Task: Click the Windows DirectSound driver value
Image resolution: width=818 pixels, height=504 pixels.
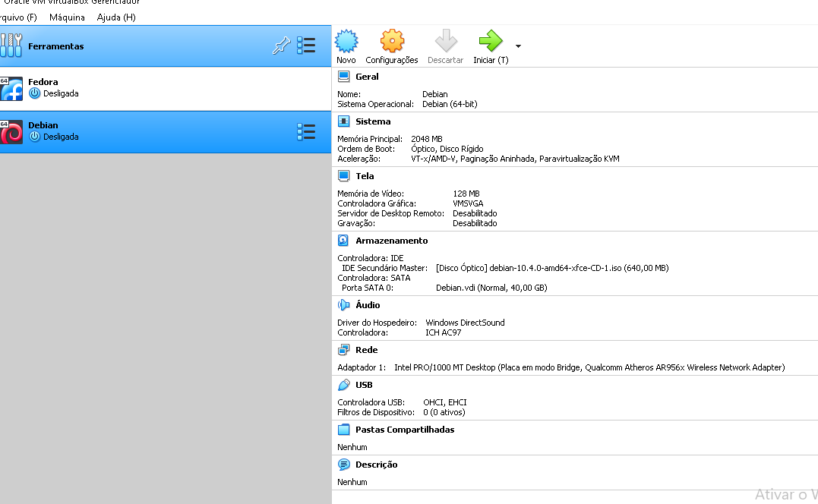Action: click(x=466, y=323)
